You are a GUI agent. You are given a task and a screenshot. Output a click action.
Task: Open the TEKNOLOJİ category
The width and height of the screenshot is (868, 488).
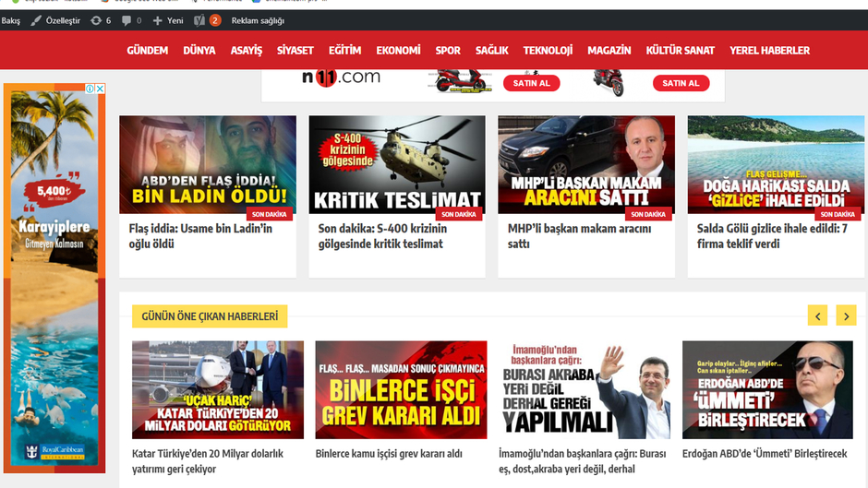coord(548,51)
